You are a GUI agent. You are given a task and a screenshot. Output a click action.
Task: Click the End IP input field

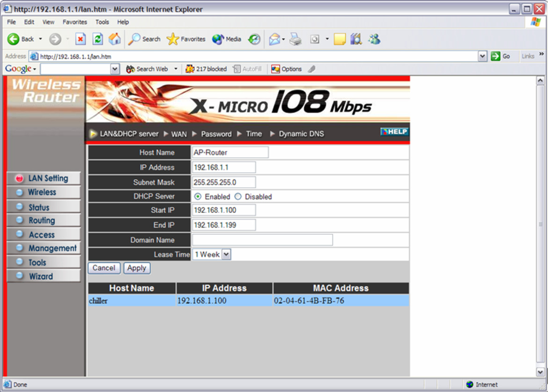coord(224,225)
